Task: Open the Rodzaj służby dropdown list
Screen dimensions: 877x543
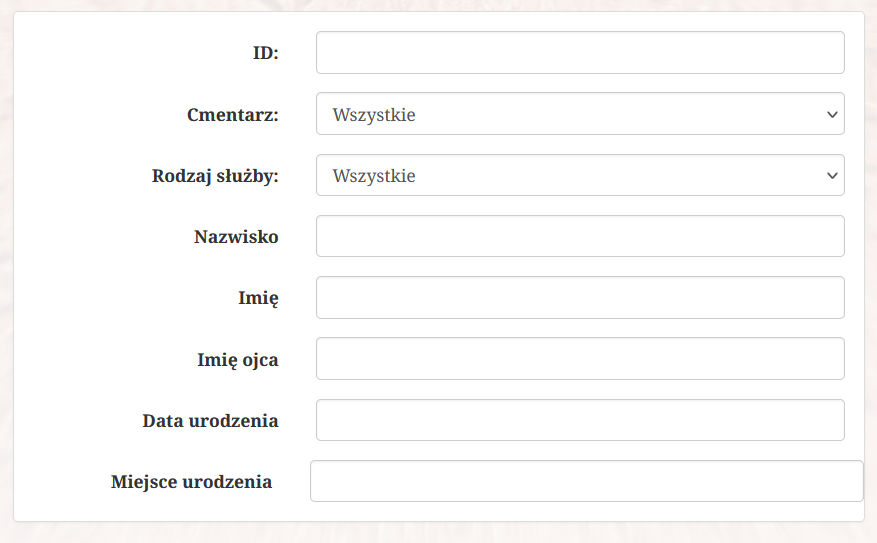Action: (580, 176)
